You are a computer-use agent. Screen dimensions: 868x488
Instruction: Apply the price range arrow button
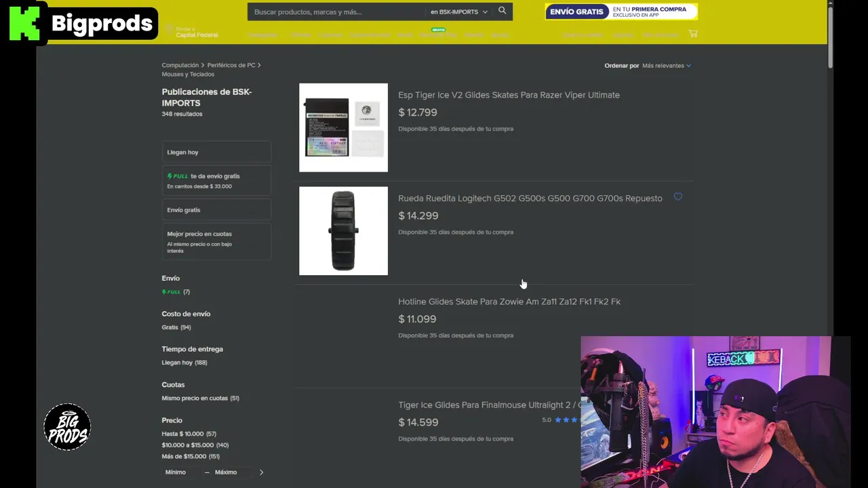click(261, 472)
